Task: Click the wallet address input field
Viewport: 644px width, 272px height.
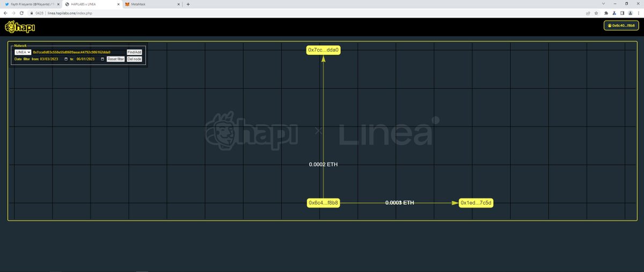Action: point(78,52)
